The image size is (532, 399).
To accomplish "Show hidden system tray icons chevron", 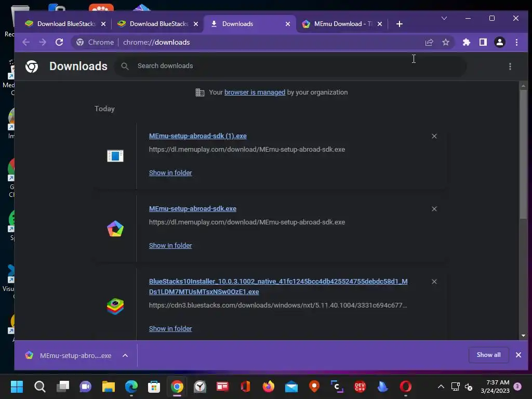I will coord(441,387).
